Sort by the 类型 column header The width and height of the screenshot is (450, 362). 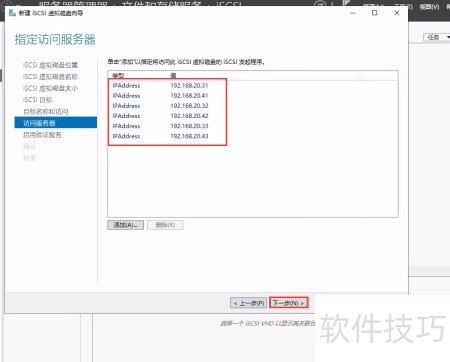pyautogui.click(x=118, y=75)
